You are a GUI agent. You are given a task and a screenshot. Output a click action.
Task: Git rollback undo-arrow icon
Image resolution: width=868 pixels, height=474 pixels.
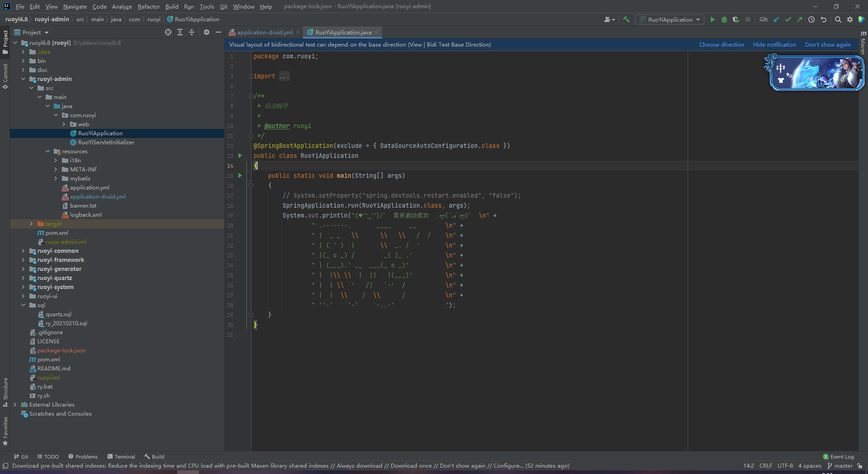pyautogui.click(x=823, y=19)
